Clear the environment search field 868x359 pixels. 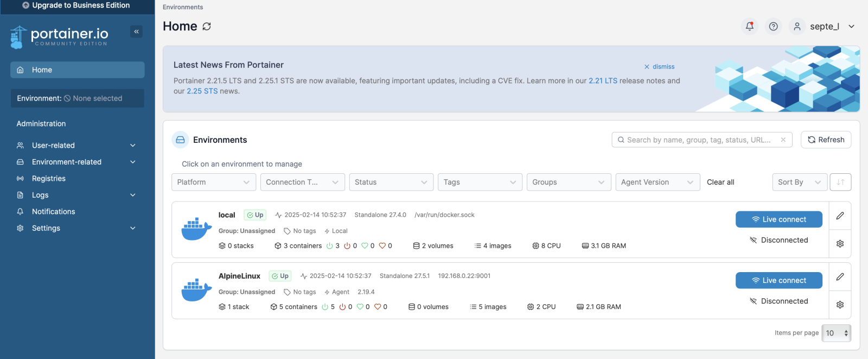(x=783, y=140)
